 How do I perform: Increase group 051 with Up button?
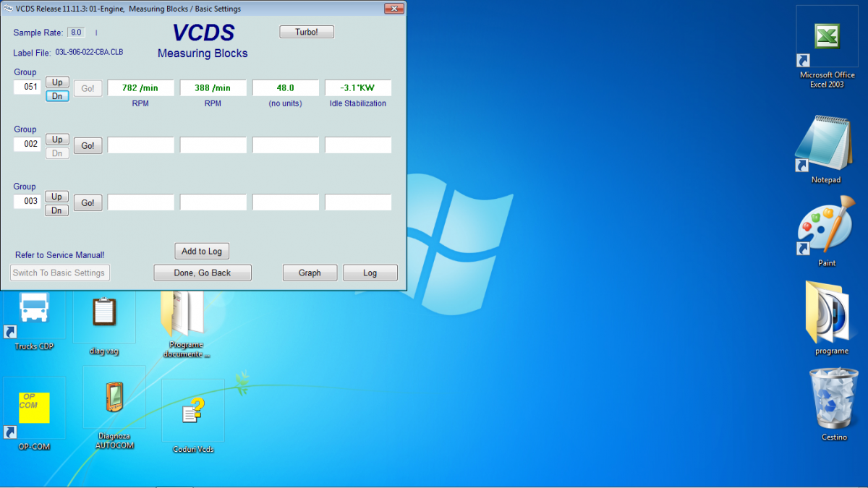pyautogui.click(x=57, y=82)
